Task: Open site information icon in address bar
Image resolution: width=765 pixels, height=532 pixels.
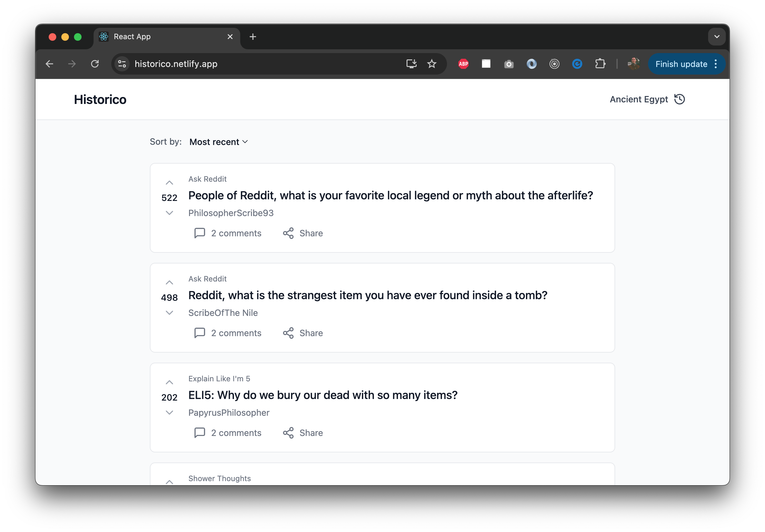Action: (122, 64)
